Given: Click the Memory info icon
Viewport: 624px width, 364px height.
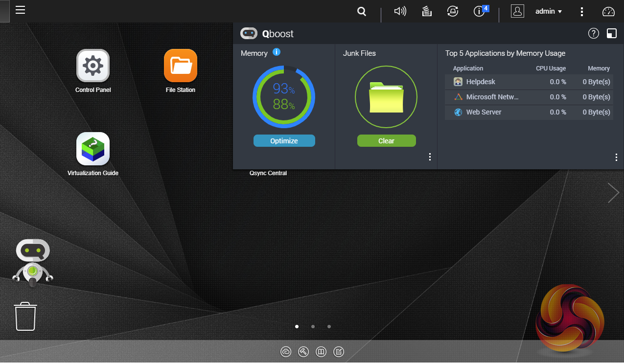Looking at the screenshot, I should pyautogui.click(x=277, y=52).
